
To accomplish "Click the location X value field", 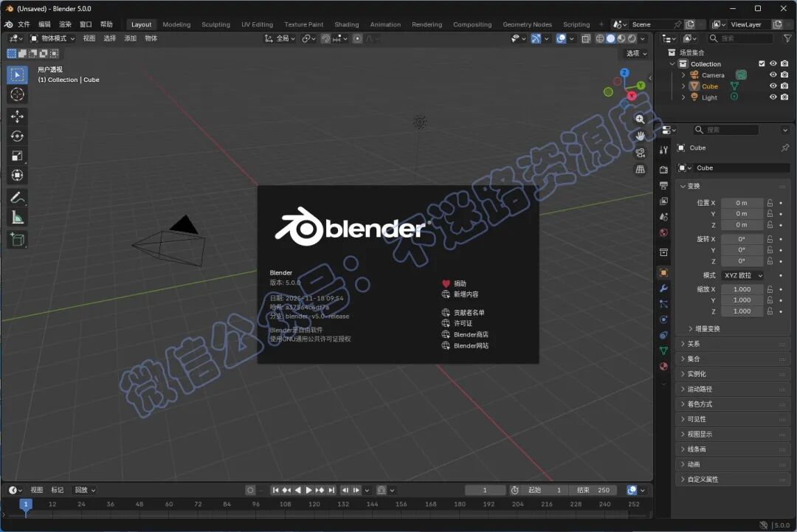I will (x=742, y=203).
